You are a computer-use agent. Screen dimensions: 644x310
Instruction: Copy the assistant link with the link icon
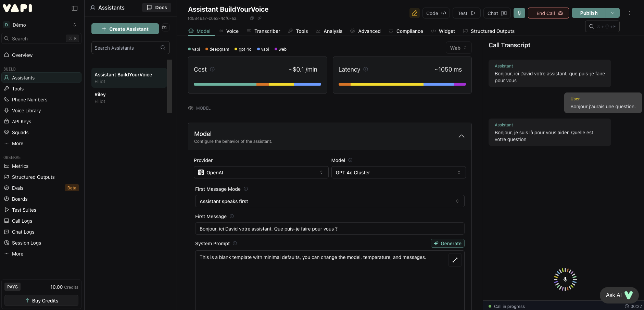260,18
